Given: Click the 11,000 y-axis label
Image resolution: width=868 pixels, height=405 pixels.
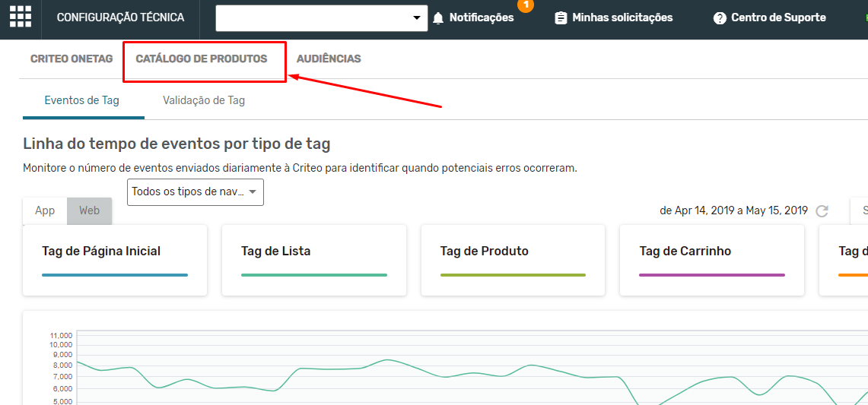Looking at the screenshot, I should 62,335.
